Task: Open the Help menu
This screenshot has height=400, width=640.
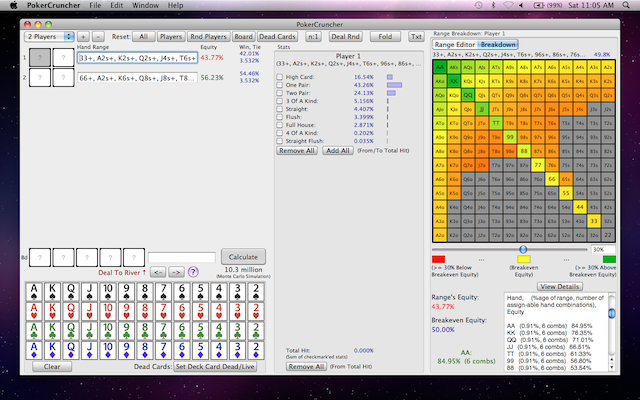Action: click(176, 5)
